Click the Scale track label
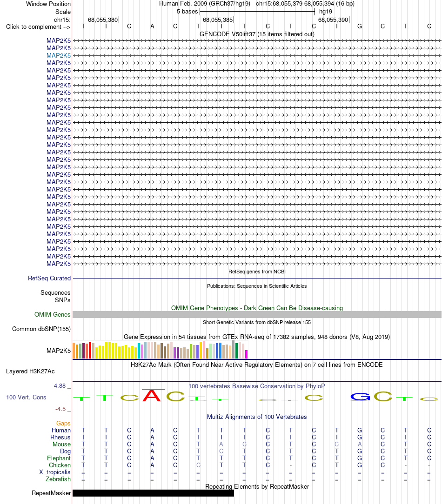This screenshot has width=442, height=504. pyautogui.click(x=63, y=12)
